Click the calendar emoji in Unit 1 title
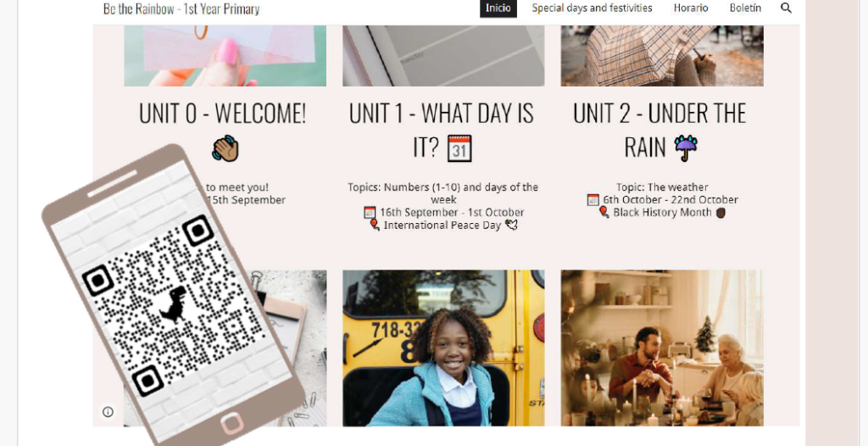Image resolution: width=868 pixels, height=446 pixels. pos(459,148)
